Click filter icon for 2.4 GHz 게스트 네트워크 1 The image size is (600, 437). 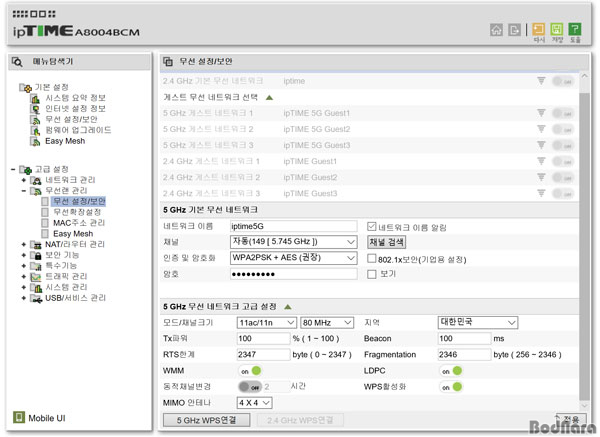tap(541, 161)
